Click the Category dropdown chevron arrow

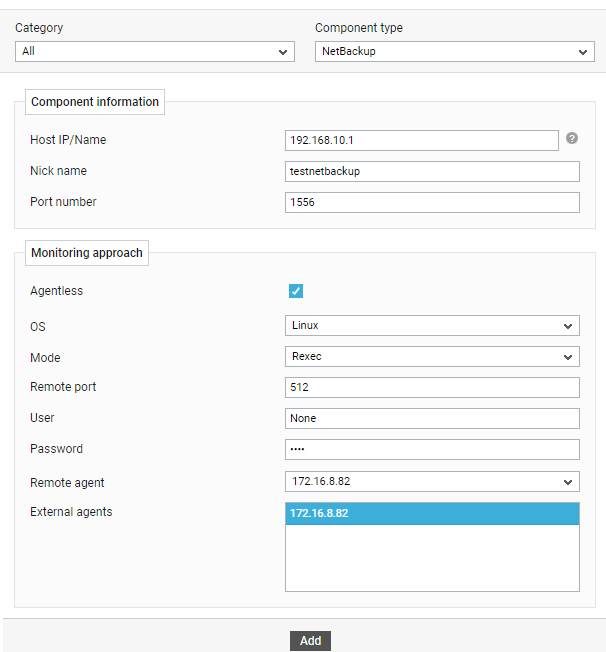(x=283, y=52)
